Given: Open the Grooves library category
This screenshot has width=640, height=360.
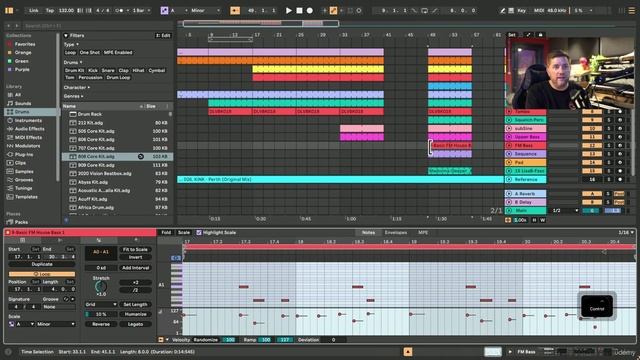Looking at the screenshot, I should (24, 180).
